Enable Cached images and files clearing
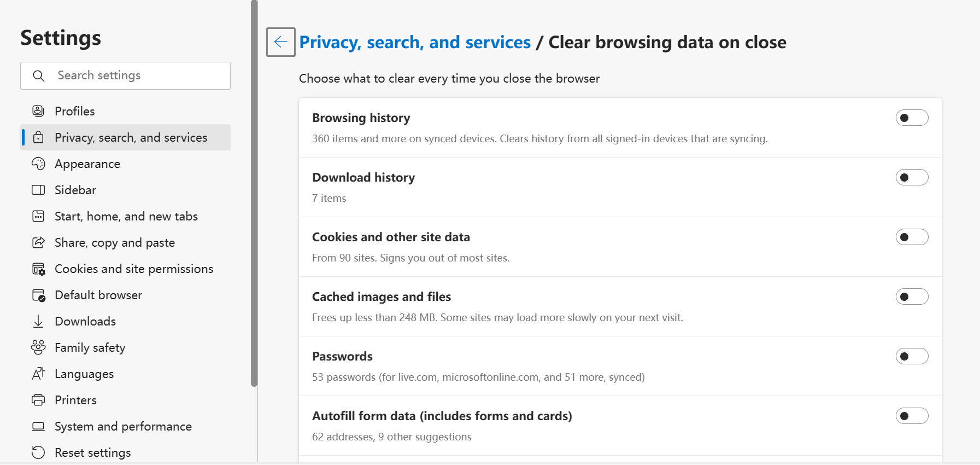The image size is (980, 465). [912, 297]
